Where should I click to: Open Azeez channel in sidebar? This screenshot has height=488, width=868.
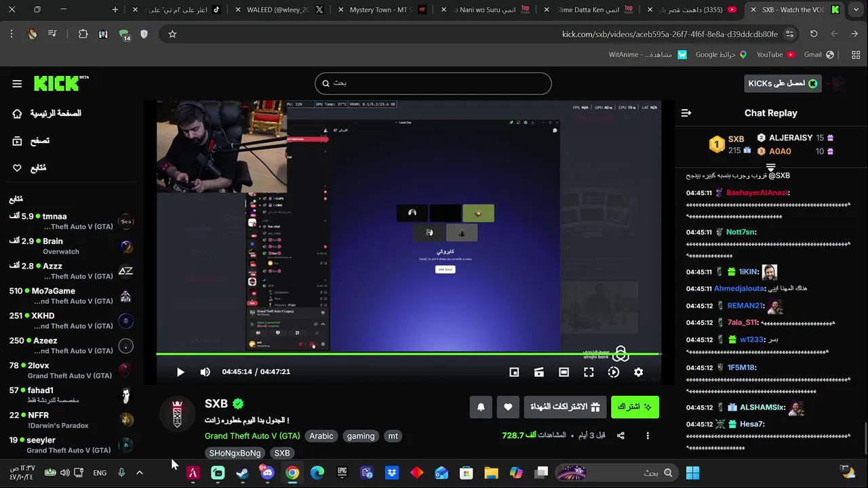tap(71, 346)
